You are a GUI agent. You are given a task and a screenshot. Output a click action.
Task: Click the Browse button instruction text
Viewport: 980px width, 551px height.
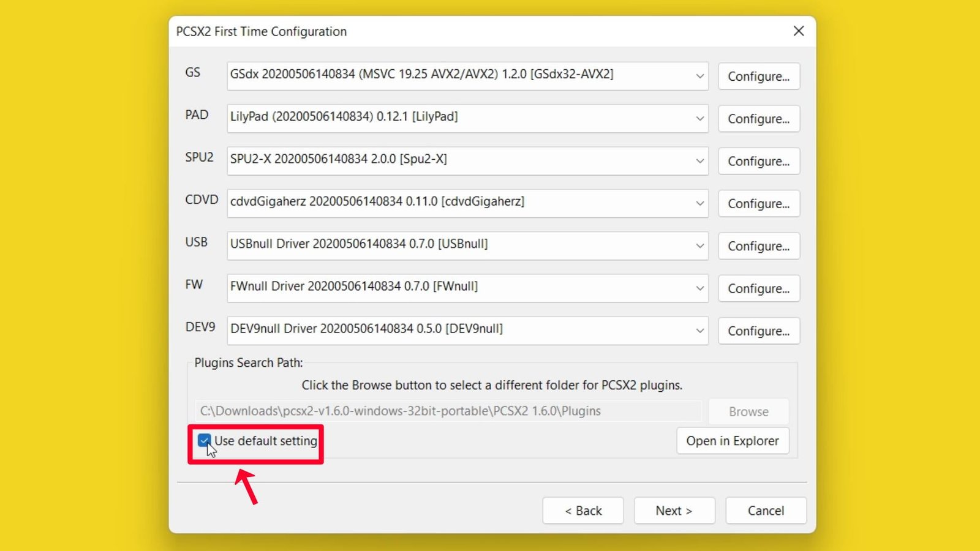[492, 385]
